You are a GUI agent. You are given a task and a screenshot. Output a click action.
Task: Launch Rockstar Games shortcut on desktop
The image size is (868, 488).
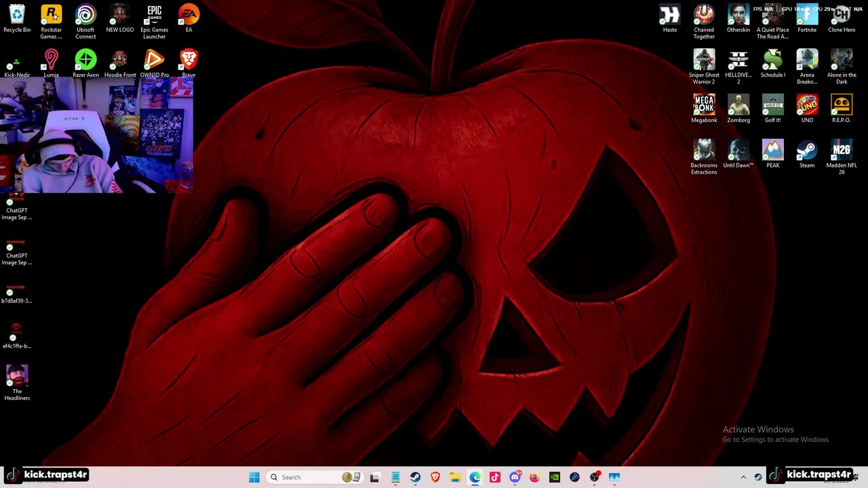[x=51, y=22]
